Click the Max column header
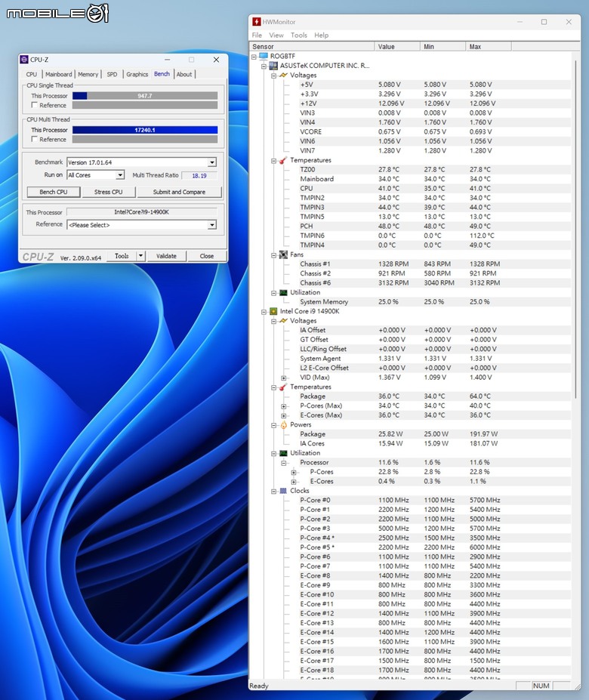 (x=488, y=46)
